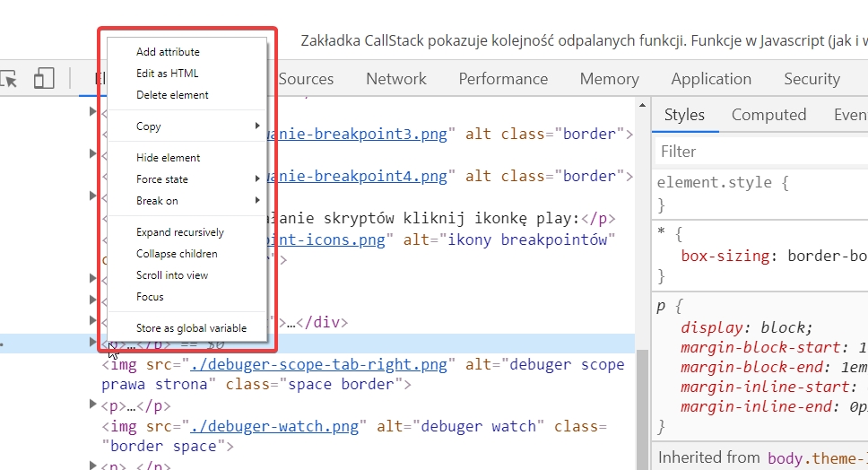Choose Add attribute from context menu
868x470 pixels.
click(x=168, y=52)
